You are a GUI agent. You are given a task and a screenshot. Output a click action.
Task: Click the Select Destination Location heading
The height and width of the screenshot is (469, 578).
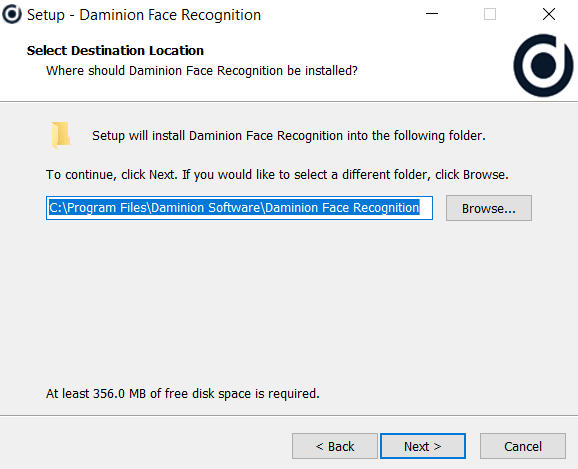point(115,51)
